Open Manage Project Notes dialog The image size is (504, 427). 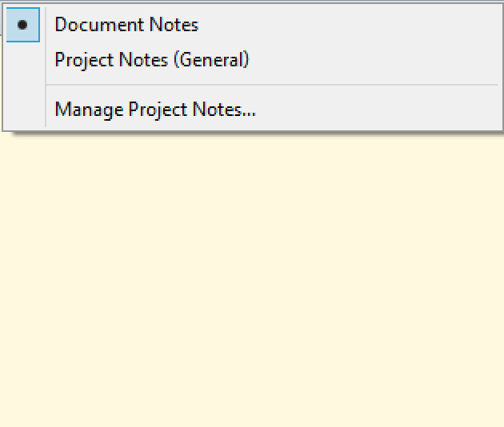[x=155, y=110]
